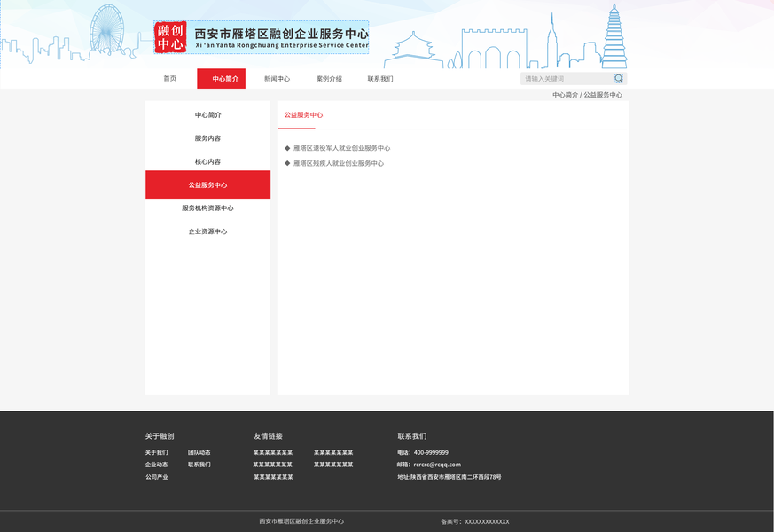This screenshot has height=532, width=774.
Task: Click the phone number 400-9999999
Action: point(431,452)
